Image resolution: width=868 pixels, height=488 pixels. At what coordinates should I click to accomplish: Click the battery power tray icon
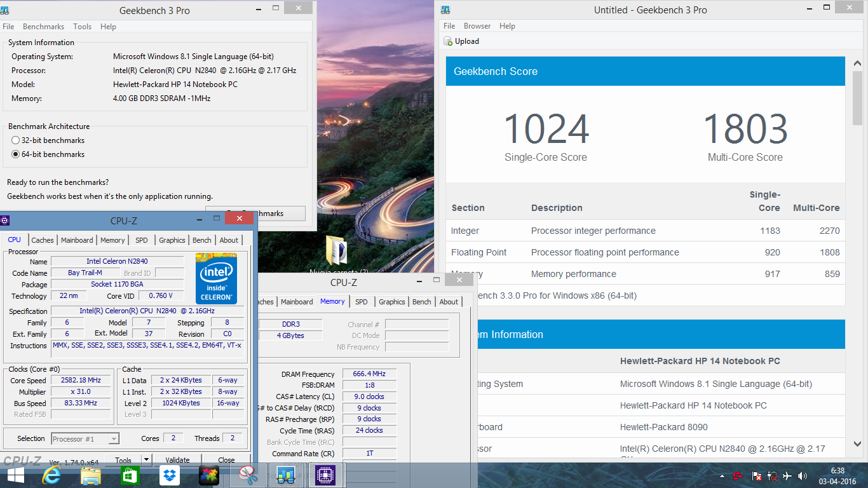772,476
